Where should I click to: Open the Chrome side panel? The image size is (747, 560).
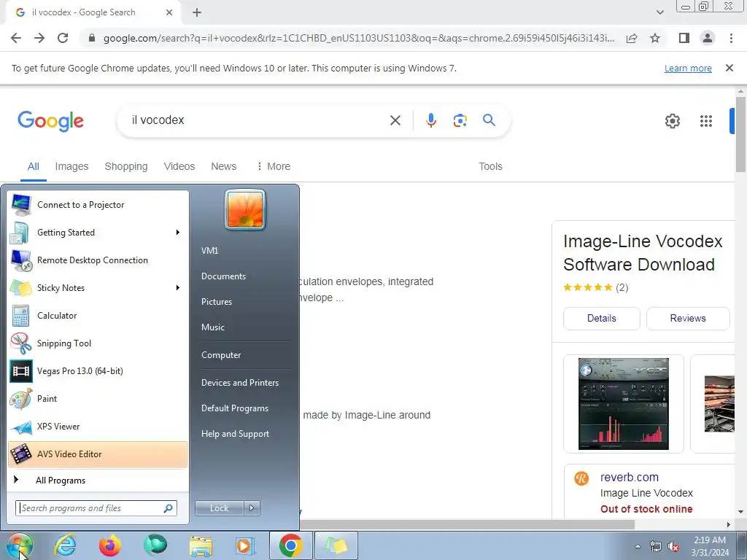pyautogui.click(x=684, y=38)
